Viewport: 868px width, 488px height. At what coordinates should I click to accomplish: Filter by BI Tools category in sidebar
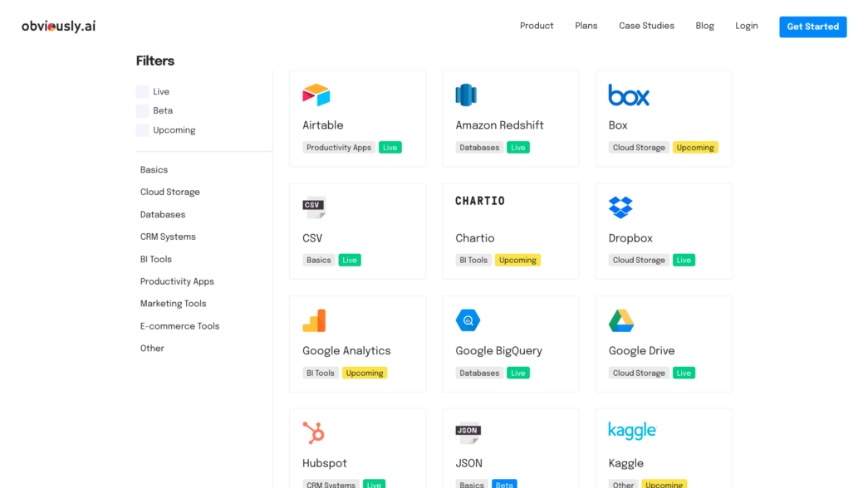(x=156, y=260)
